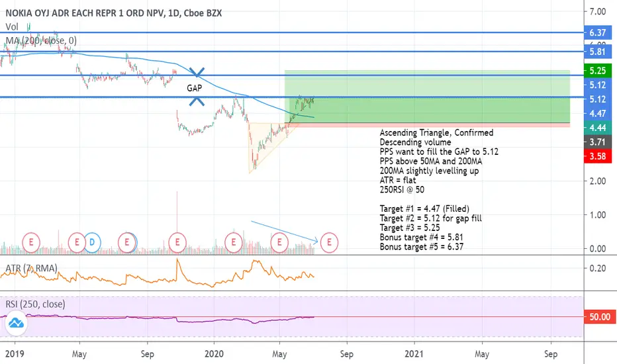The width and height of the screenshot is (617, 364).
Task: Select the lower X mark below GAP
Action: tap(197, 101)
